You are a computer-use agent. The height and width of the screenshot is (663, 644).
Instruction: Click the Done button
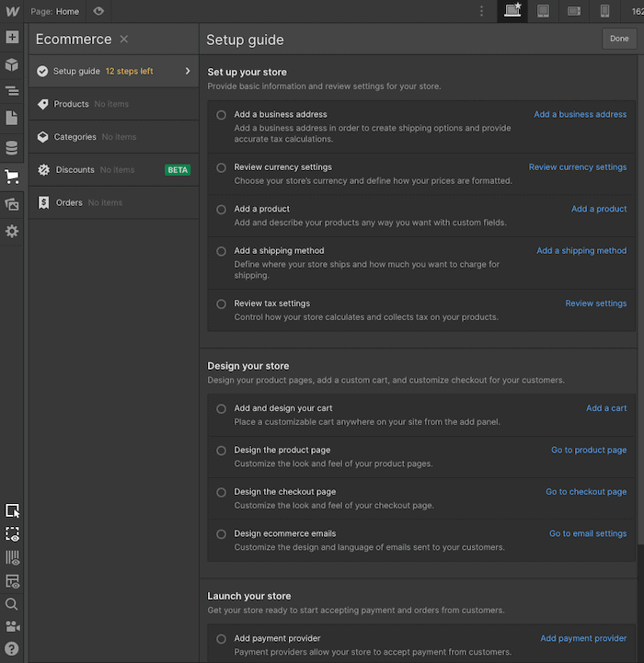click(x=619, y=39)
